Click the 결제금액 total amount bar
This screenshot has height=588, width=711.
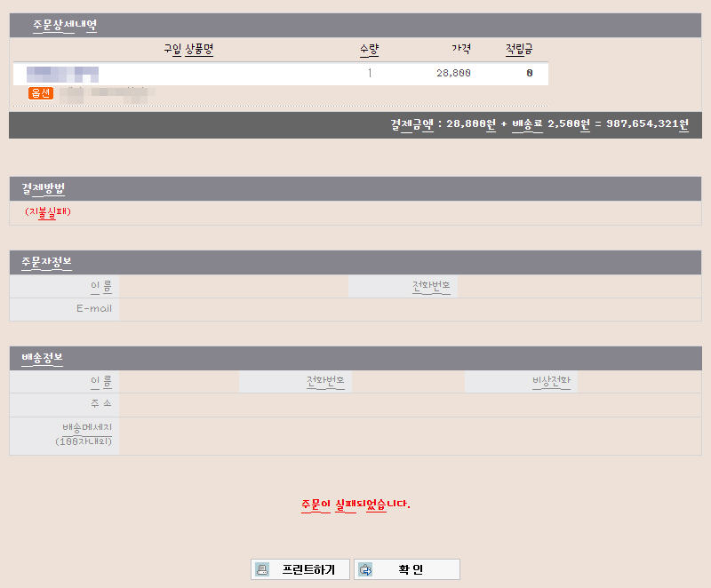coord(539,124)
